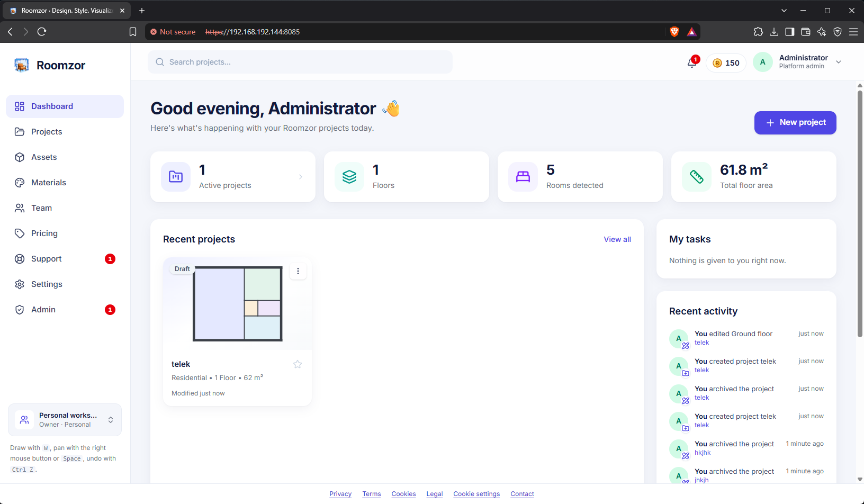
Task: Open a new browser tab
Action: pos(142,11)
